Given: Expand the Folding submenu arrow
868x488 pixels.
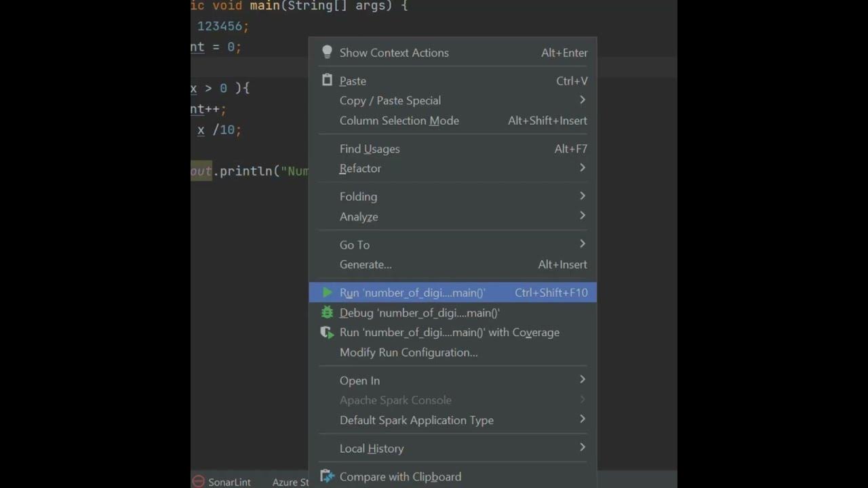Looking at the screenshot, I should click(x=582, y=197).
